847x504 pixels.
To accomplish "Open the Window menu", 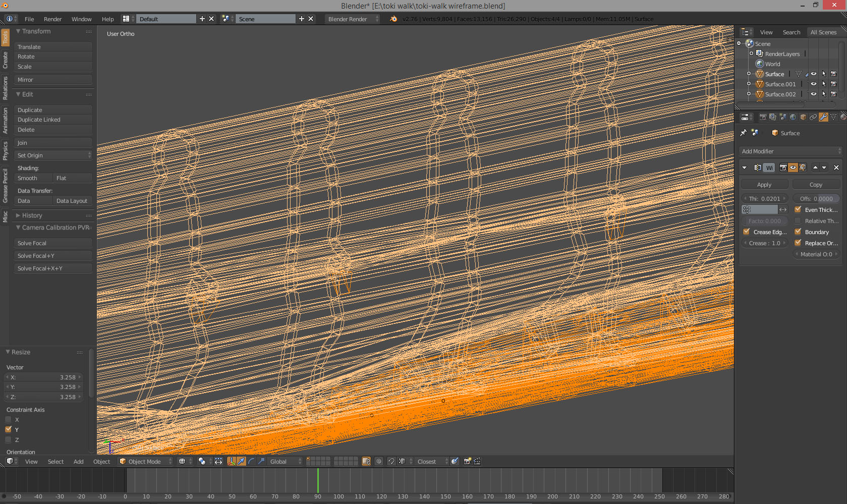I will pos(81,19).
